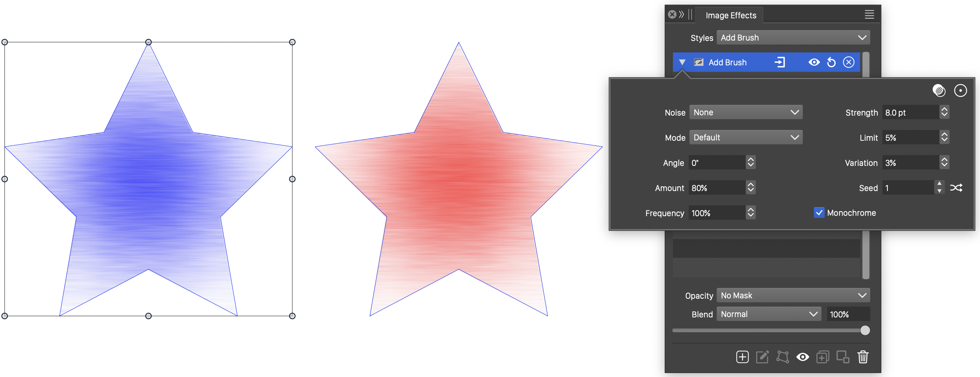Viewport: 980px width, 377px height.
Task: Open the Noise dropdown
Action: [x=746, y=112]
